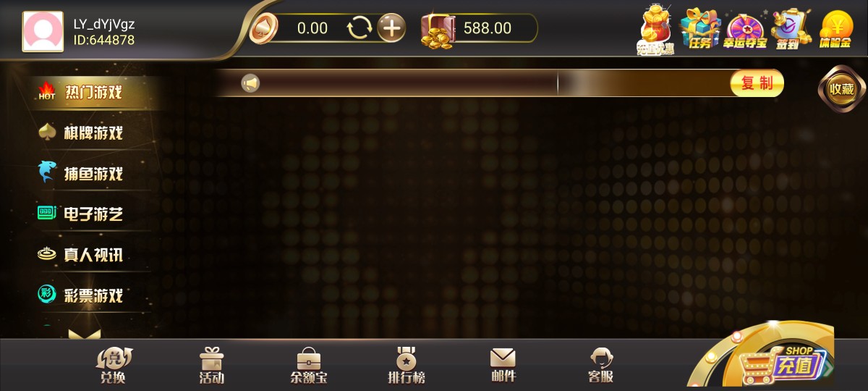This screenshot has width=868, height=391.
Task: Open the 体验金 gold coin icon
Action: (x=836, y=30)
